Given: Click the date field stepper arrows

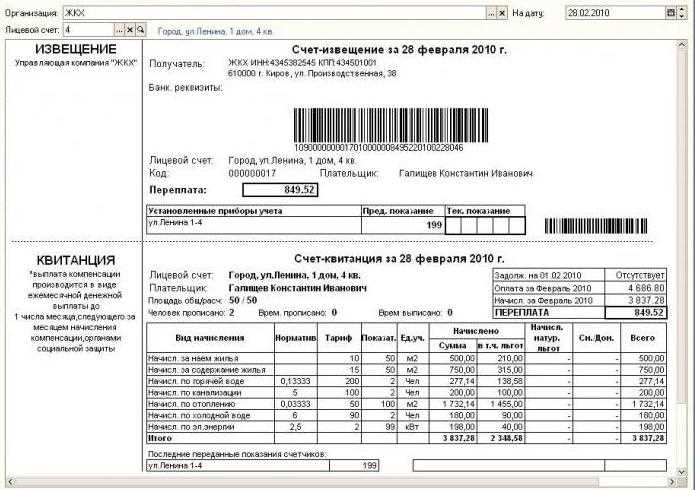Looking at the screenshot, I should 684,14.
